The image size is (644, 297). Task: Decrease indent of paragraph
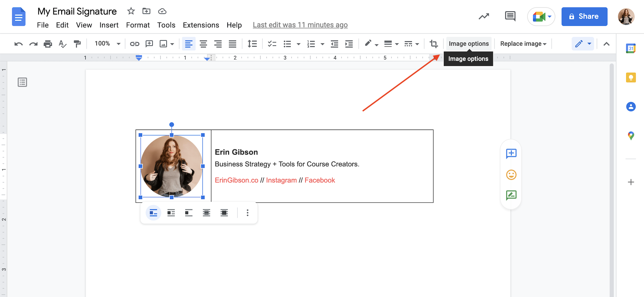click(335, 44)
